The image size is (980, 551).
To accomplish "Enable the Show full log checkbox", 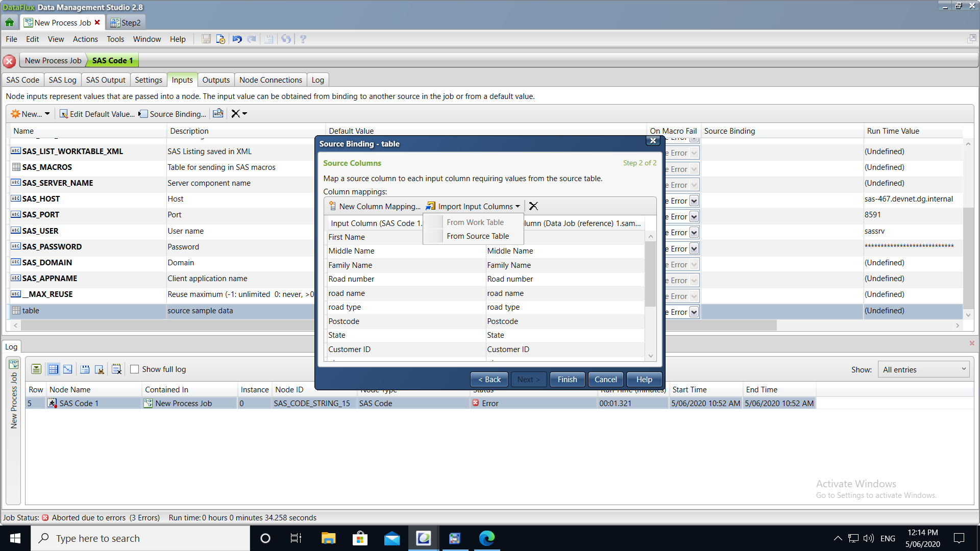I will click(135, 369).
